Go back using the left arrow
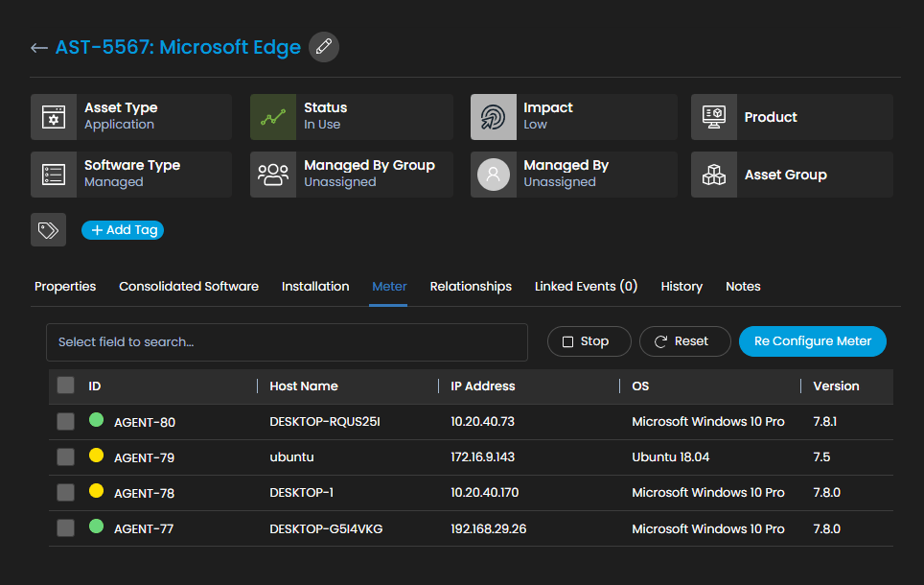Viewport: 924px width, 585px height. (x=39, y=48)
